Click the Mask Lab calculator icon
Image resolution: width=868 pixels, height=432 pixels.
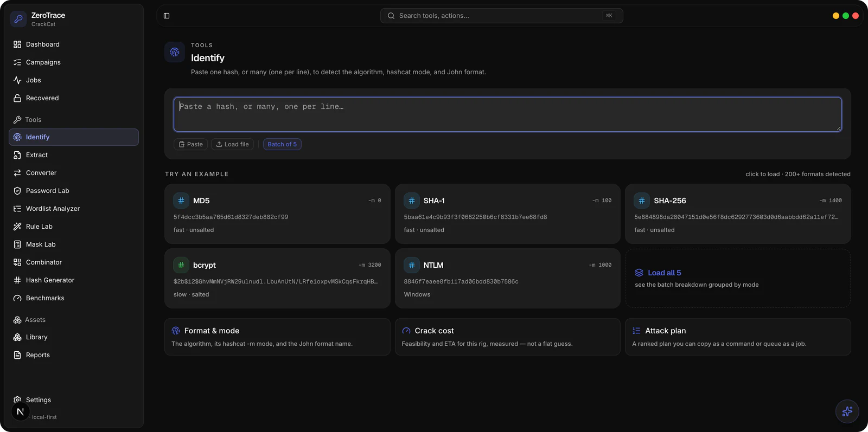click(x=17, y=244)
